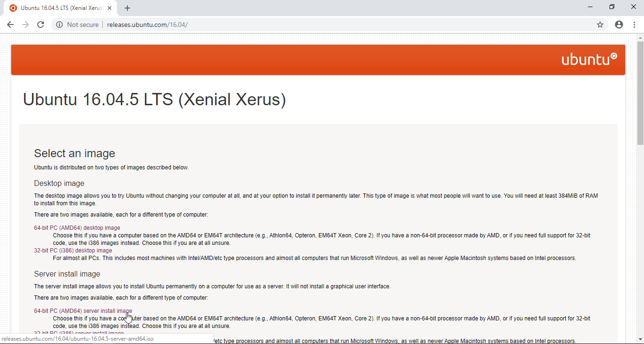The height and width of the screenshot is (344, 644).
Task: Click the 'Not secure' label
Action: [x=83, y=25]
